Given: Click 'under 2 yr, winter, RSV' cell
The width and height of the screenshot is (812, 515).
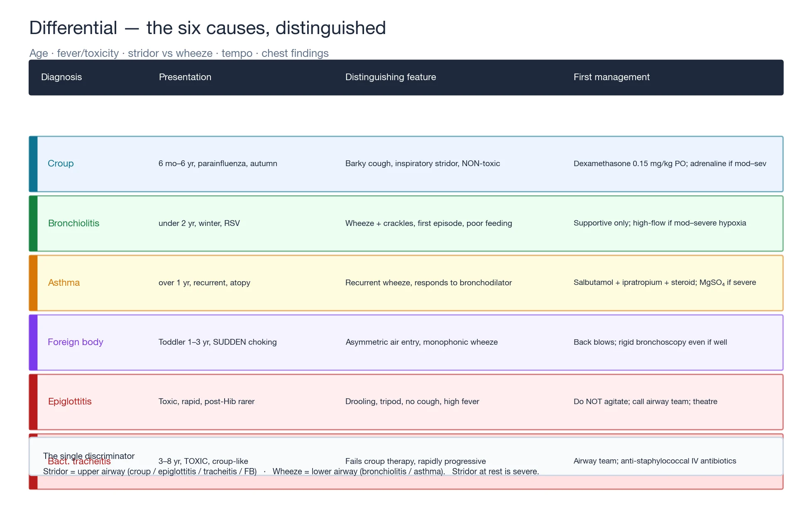Looking at the screenshot, I should [199, 223].
